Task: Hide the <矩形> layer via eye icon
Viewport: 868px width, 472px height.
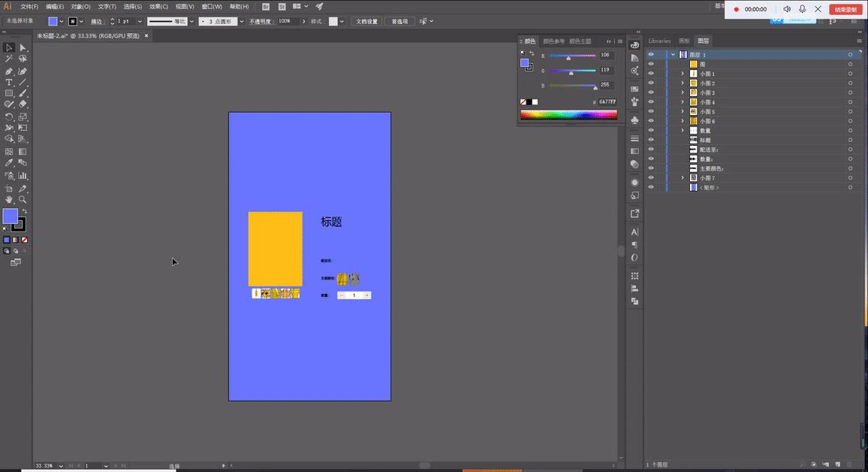Action: (x=651, y=187)
